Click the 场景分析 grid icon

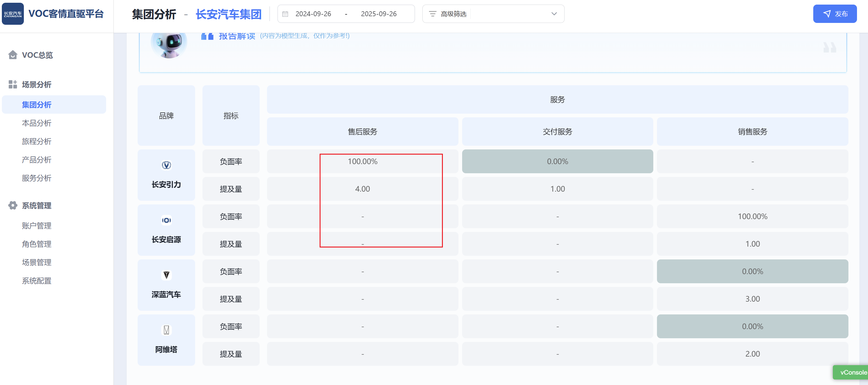coord(13,84)
